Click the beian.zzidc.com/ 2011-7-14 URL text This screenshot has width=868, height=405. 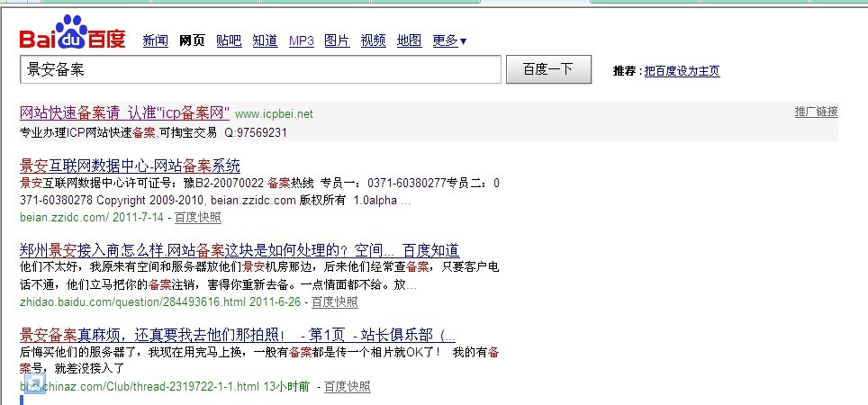(x=92, y=218)
